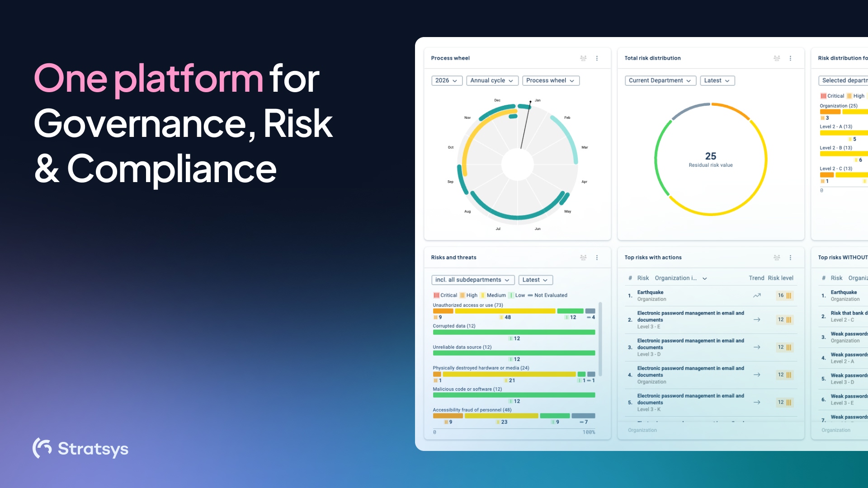Click share icon in Top risks with actions

tap(777, 258)
